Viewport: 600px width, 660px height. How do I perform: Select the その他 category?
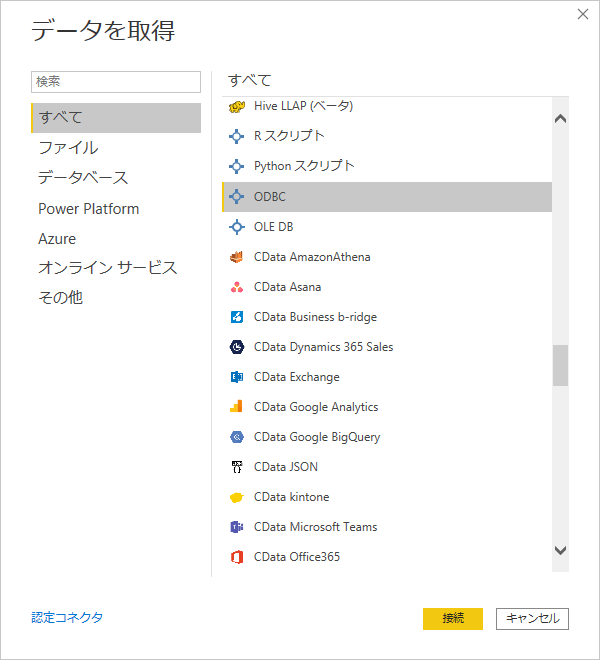point(60,298)
